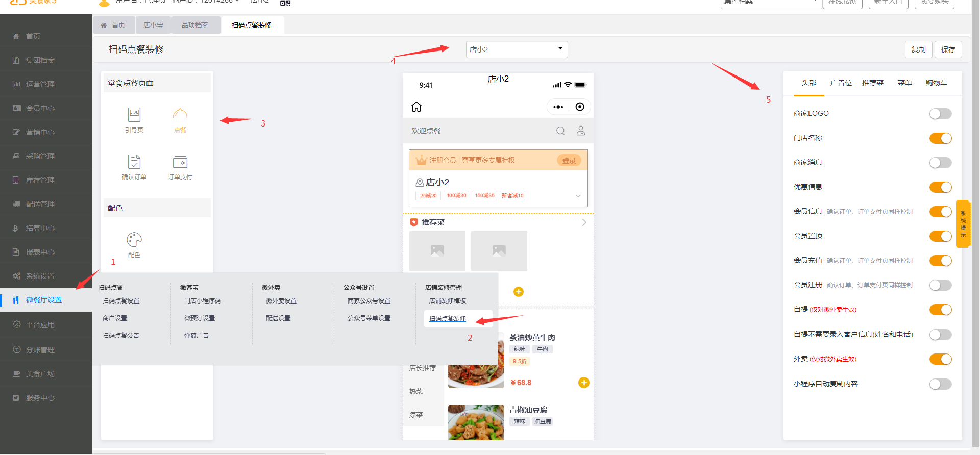The image size is (980, 455).
Task: Enable 小程序自动复制内容 switch
Action: (x=941, y=384)
